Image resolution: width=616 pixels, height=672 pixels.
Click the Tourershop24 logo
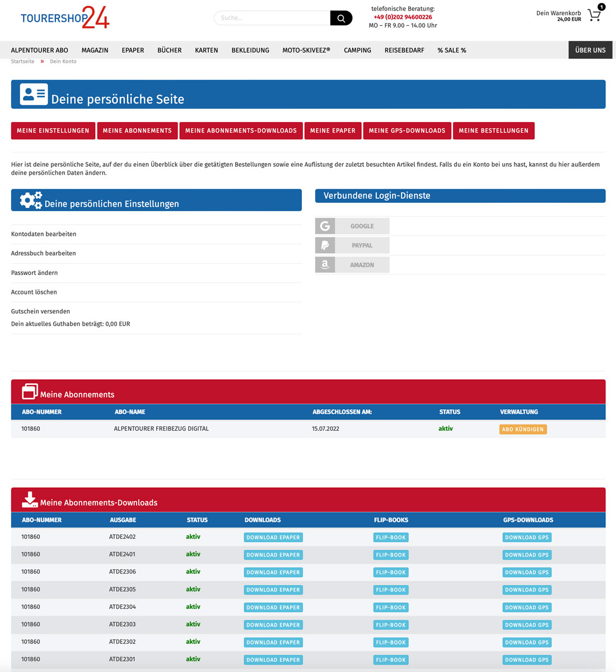(65, 17)
